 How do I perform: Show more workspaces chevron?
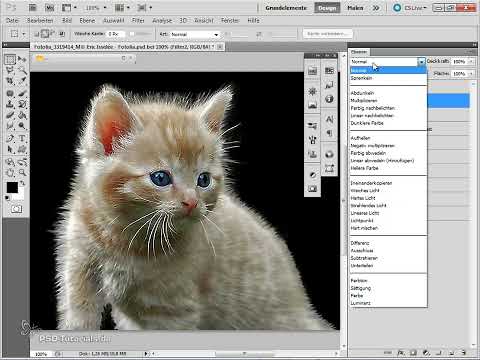tap(376, 8)
